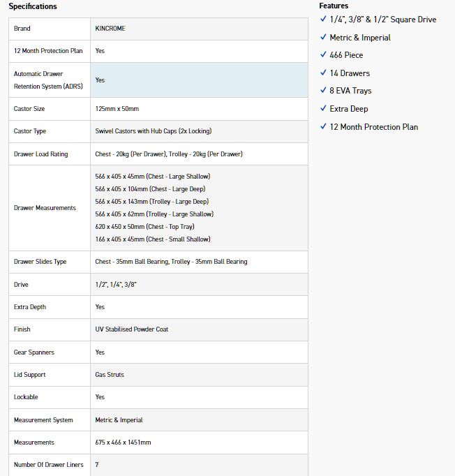455x476 pixels.
Task: Select the KINCROME brand value
Action: point(110,29)
